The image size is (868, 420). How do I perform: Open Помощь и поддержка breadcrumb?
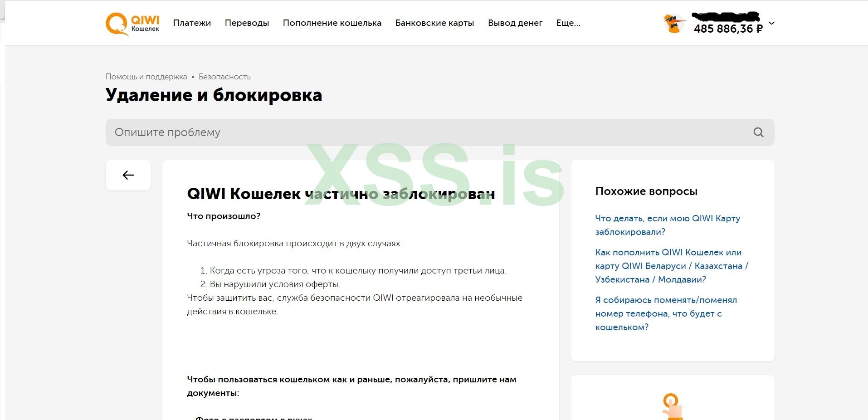[146, 77]
